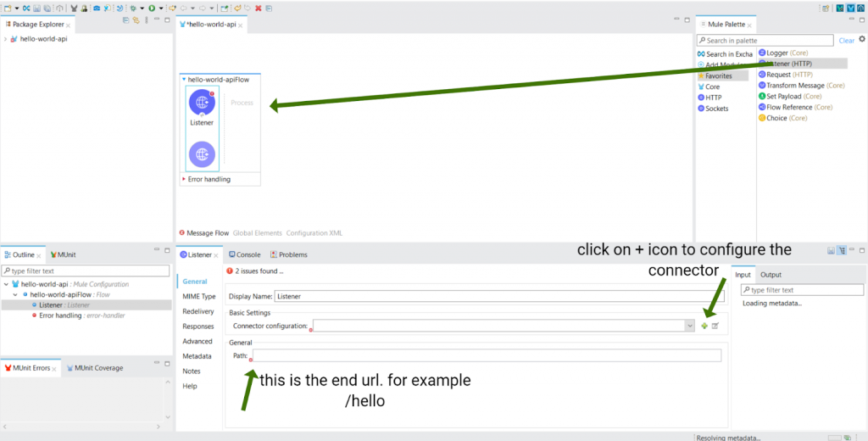Select the Sockets palette category
Image resolution: width=868 pixels, height=441 pixels.
coord(713,109)
